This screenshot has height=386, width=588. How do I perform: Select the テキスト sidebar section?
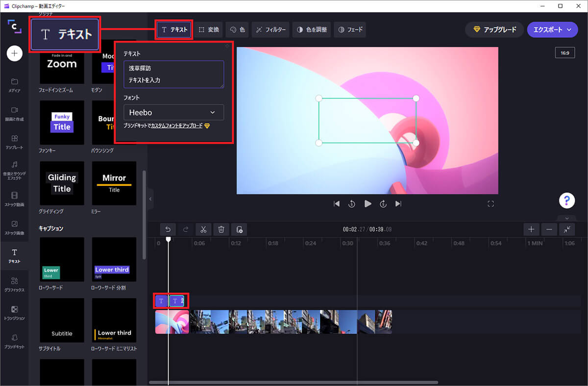14,256
